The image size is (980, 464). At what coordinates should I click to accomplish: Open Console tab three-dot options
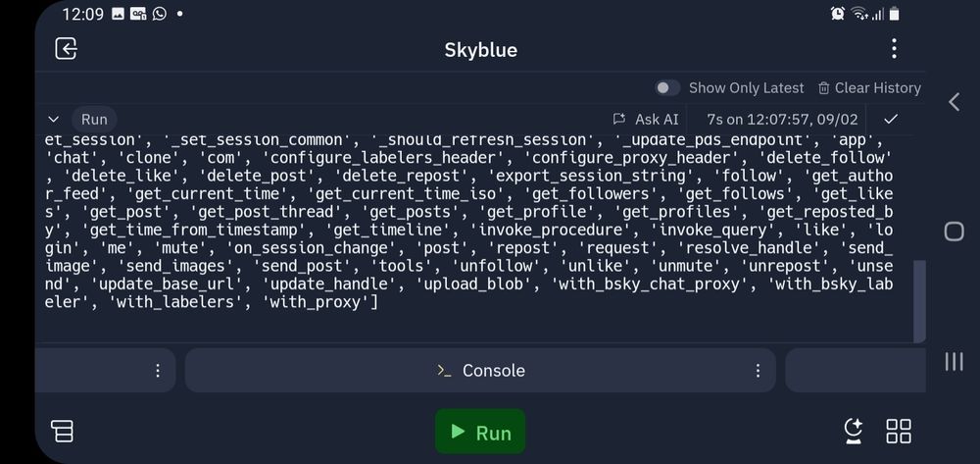point(758,370)
